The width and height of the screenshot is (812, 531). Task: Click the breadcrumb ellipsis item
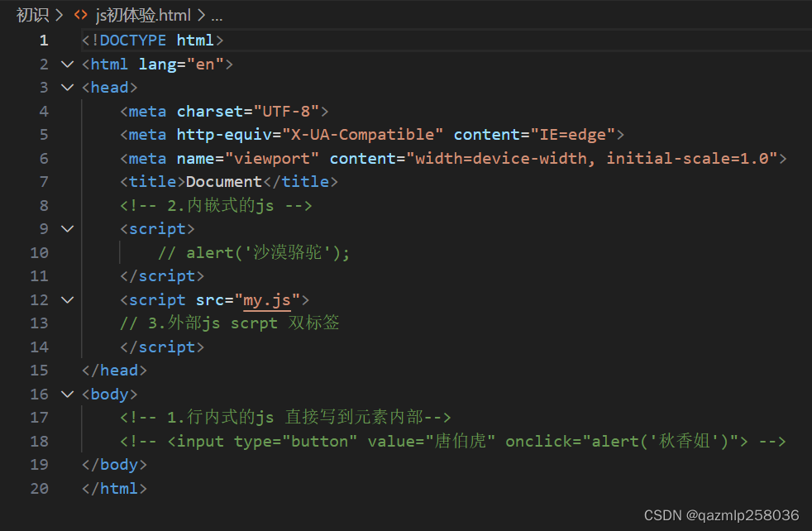(x=217, y=16)
